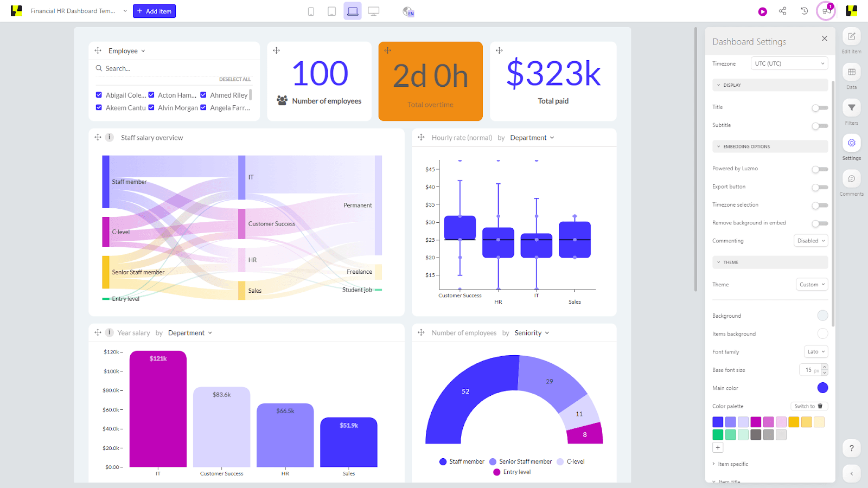
Task: Open the Commenting Disabled dropdown
Action: [810, 241]
